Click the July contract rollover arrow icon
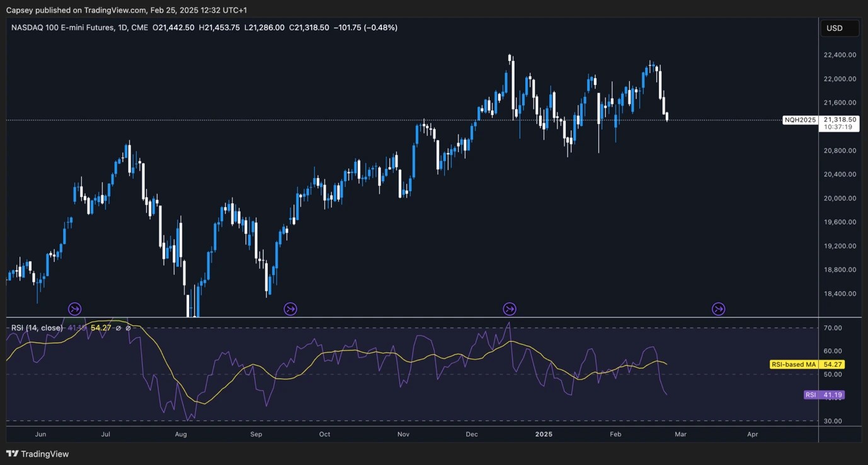This screenshot has height=465, width=868. coord(74,309)
